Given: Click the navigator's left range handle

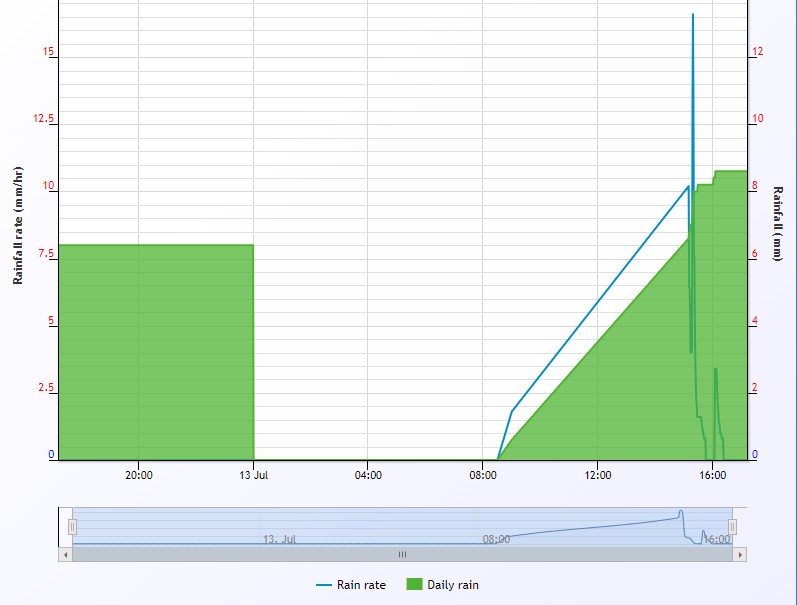Looking at the screenshot, I should 72,526.
